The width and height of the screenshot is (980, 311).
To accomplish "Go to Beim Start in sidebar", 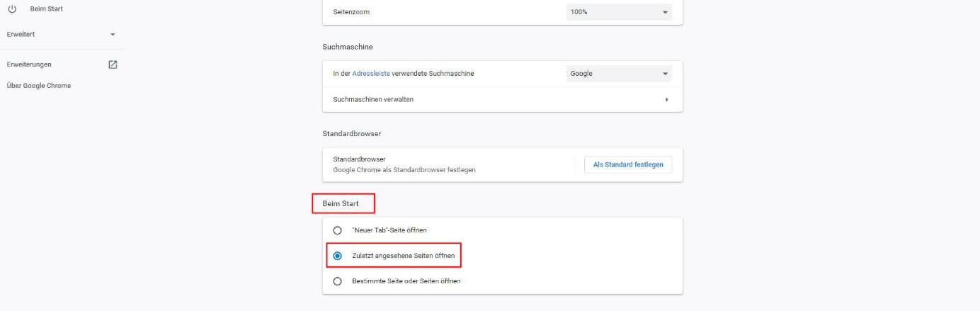I will click(46, 9).
